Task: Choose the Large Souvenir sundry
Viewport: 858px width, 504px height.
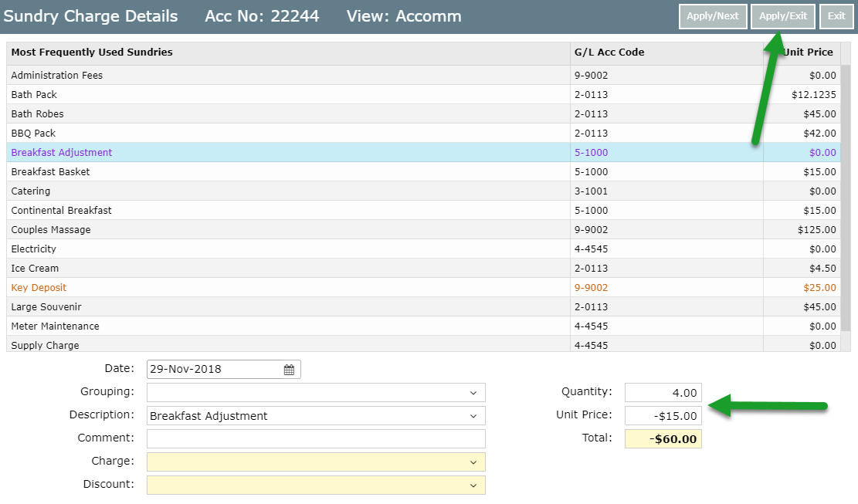Action: (423, 306)
